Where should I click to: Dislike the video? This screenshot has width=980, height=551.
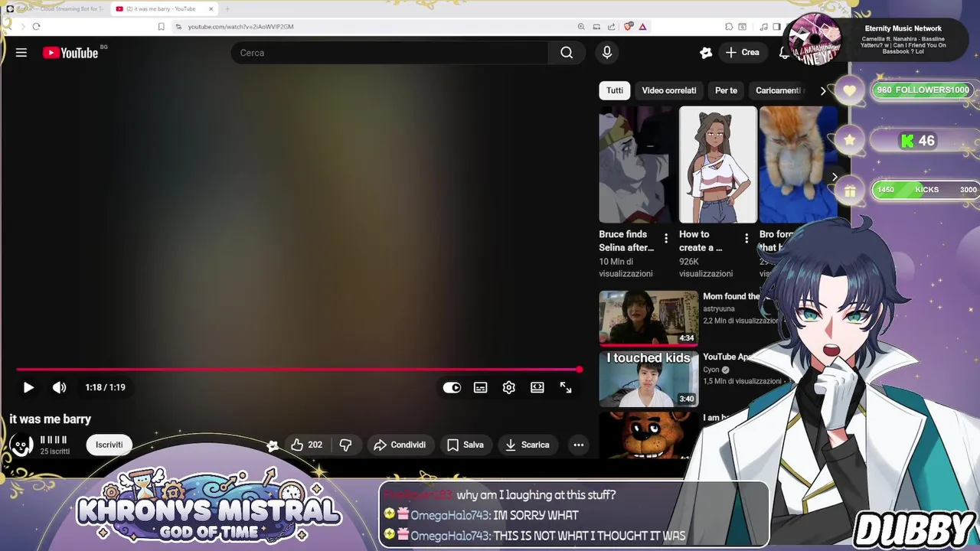point(345,445)
